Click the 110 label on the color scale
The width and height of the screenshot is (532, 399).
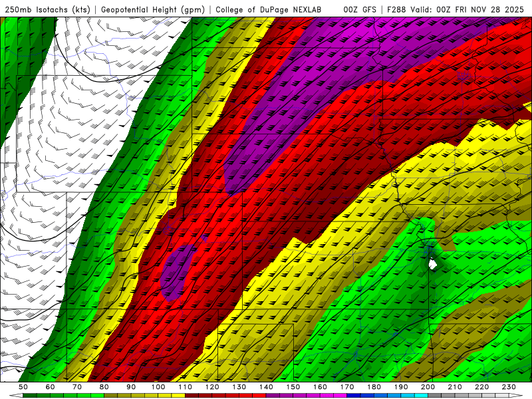pyautogui.click(x=186, y=387)
